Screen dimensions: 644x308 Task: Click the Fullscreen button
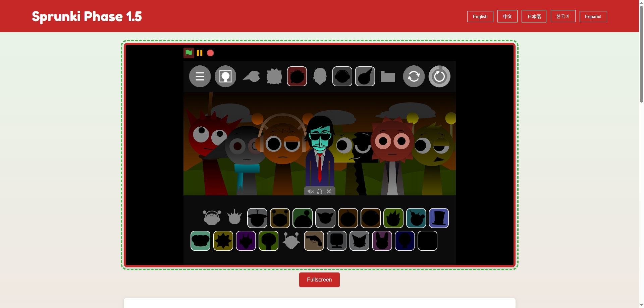click(319, 280)
